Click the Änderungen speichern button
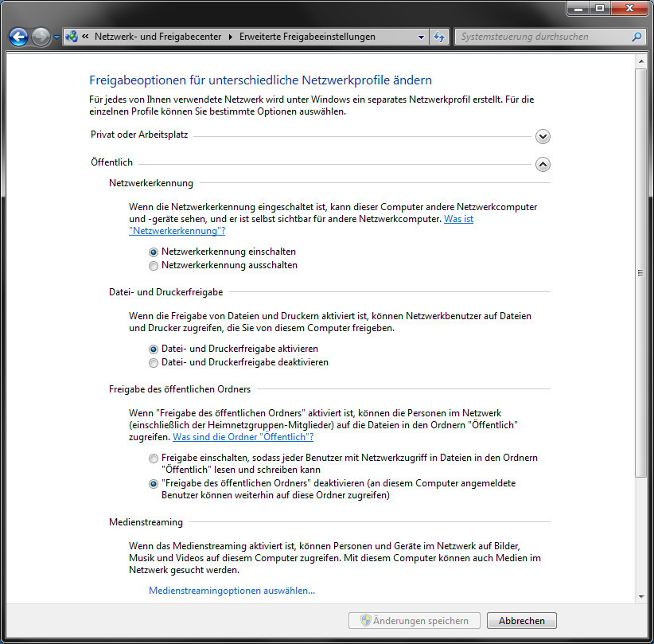The height and width of the screenshot is (644, 654). (415, 621)
